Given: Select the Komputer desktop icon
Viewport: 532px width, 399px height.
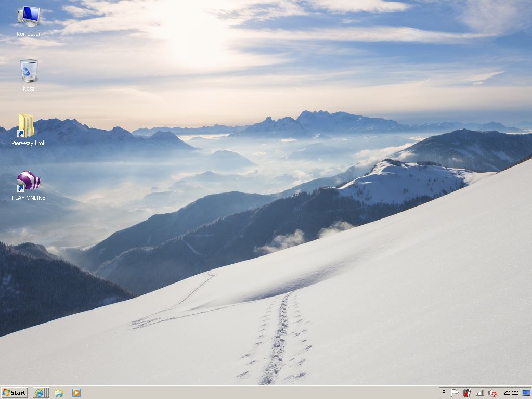Looking at the screenshot, I should [x=29, y=21].
